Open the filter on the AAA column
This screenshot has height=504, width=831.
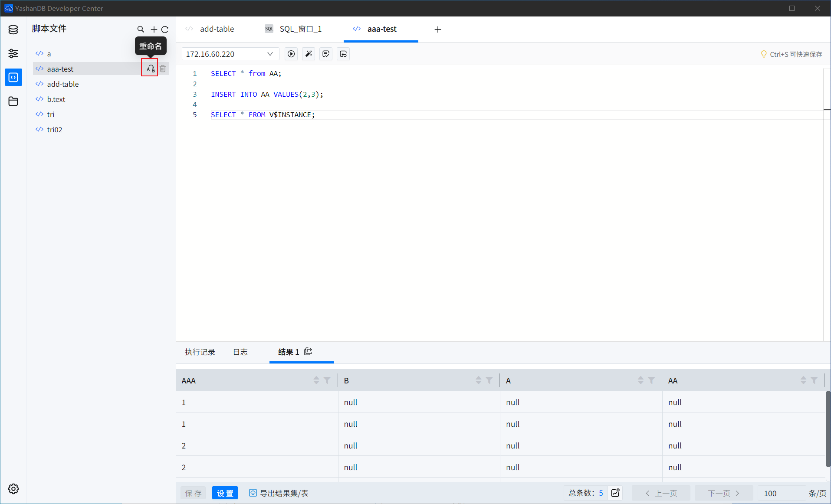328,380
